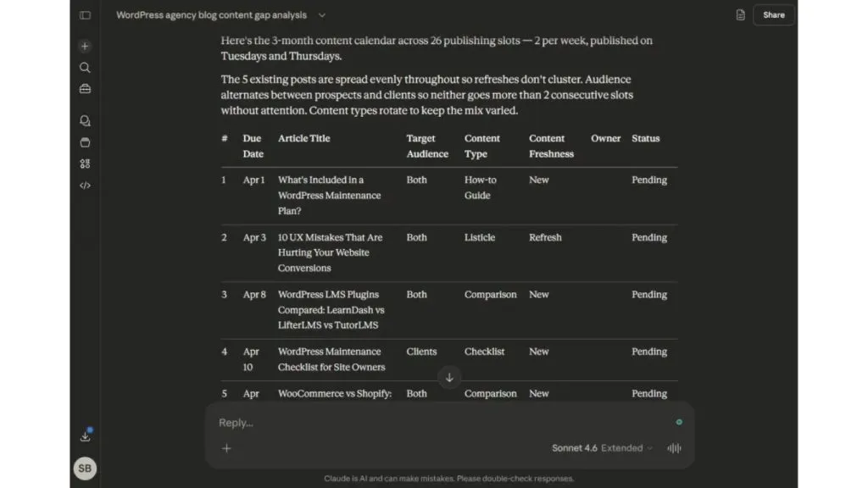Viewport: 868px width, 488px height.
Task: Open the Projects box icon
Action: 85,142
